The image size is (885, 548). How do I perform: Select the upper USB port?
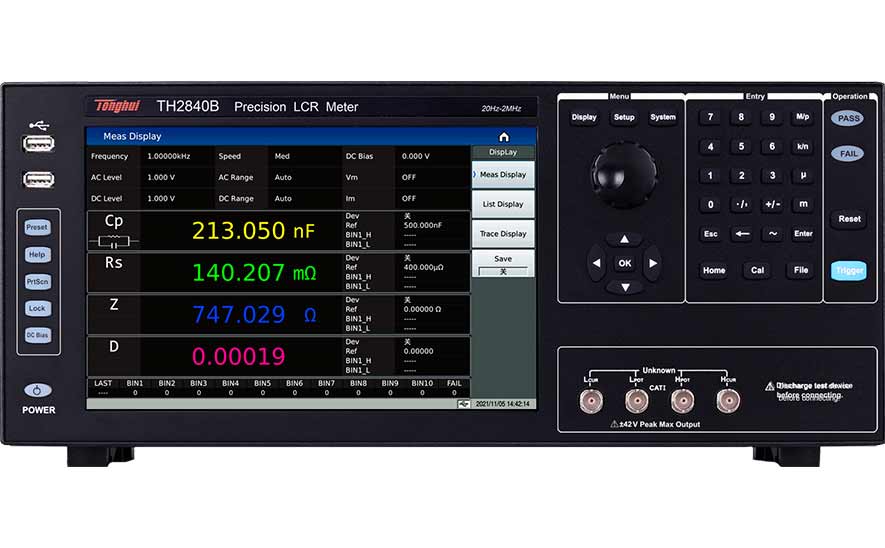38,143
